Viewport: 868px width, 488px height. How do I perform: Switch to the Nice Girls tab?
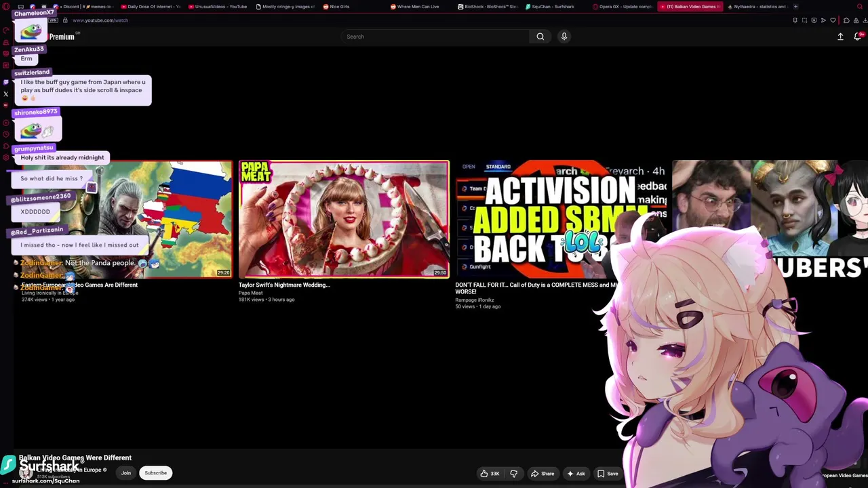352,7
